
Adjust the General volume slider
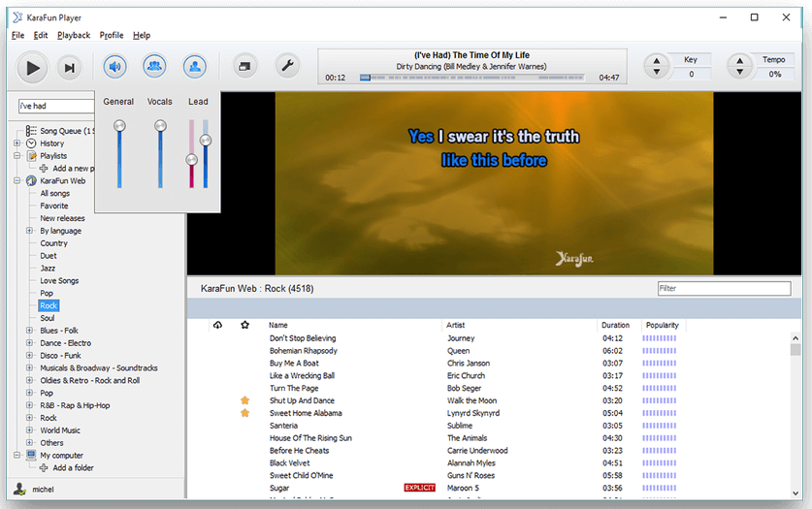click(x=119, y=126)
